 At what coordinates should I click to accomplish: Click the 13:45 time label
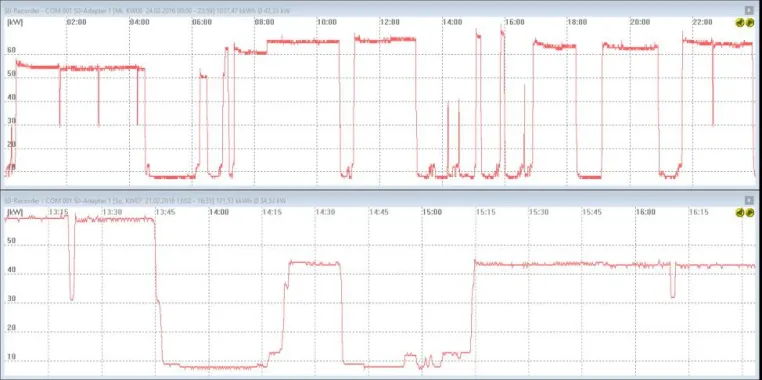(165, 212)
